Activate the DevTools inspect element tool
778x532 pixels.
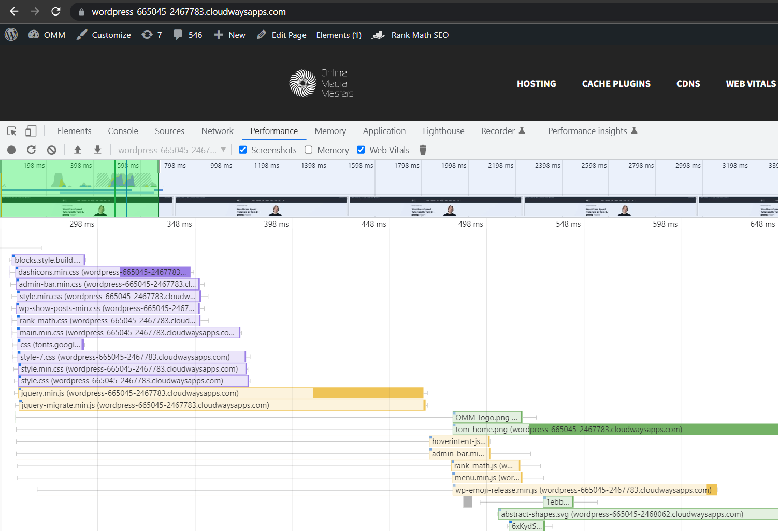coord(12,131)
